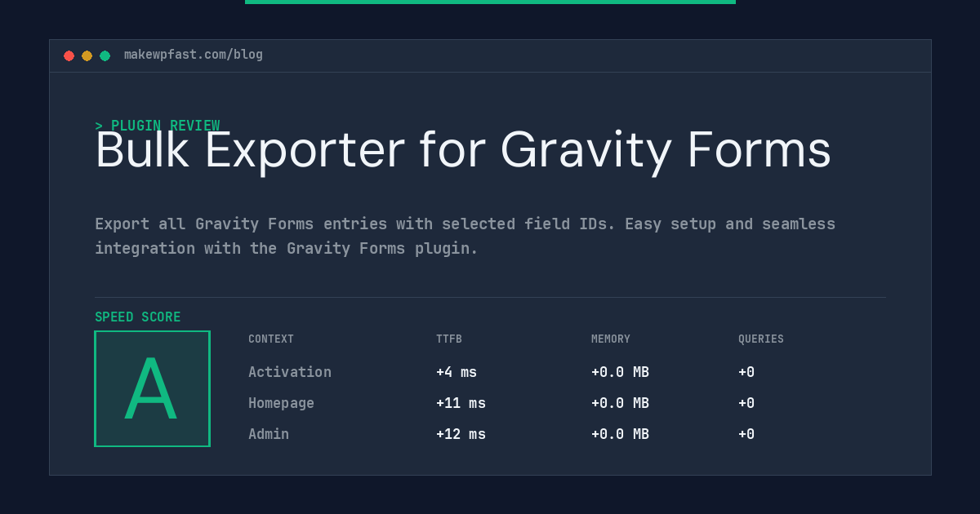Click the Homepage queries +0 value
The width and height of the screenshot is (980, 514).
[746, 403]
